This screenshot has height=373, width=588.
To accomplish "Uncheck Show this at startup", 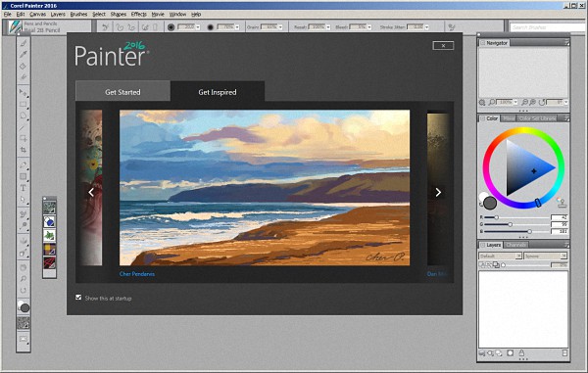I will pos(78,298).
